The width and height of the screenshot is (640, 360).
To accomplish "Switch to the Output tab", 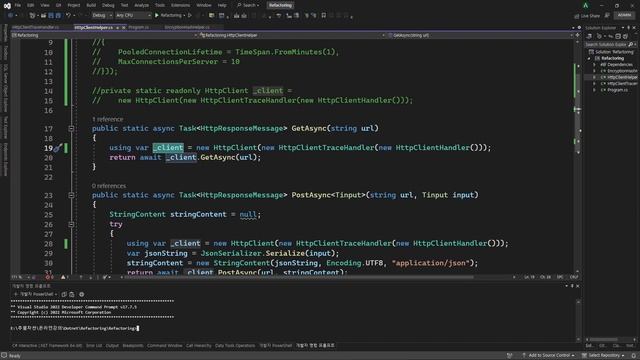I will [112, 346].
